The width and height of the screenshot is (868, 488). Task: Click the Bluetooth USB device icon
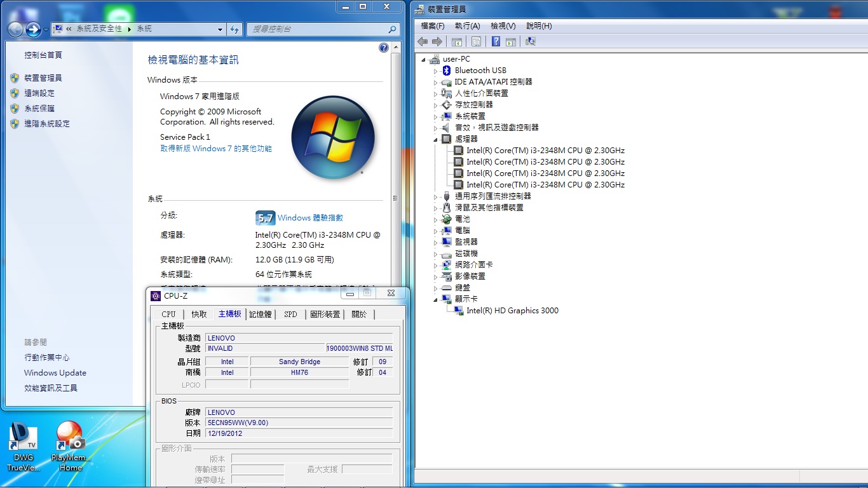coord(447,71)
